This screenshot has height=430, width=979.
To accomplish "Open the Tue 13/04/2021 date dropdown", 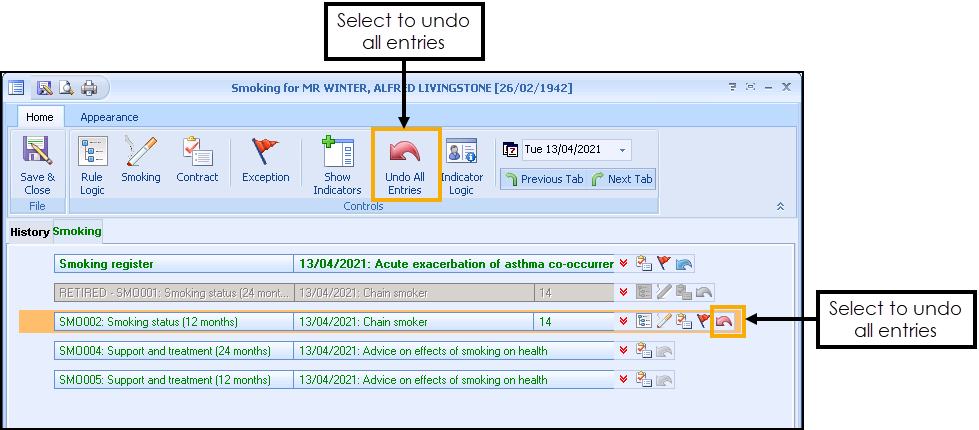I will pyautogui.click(x=624, y=151).
